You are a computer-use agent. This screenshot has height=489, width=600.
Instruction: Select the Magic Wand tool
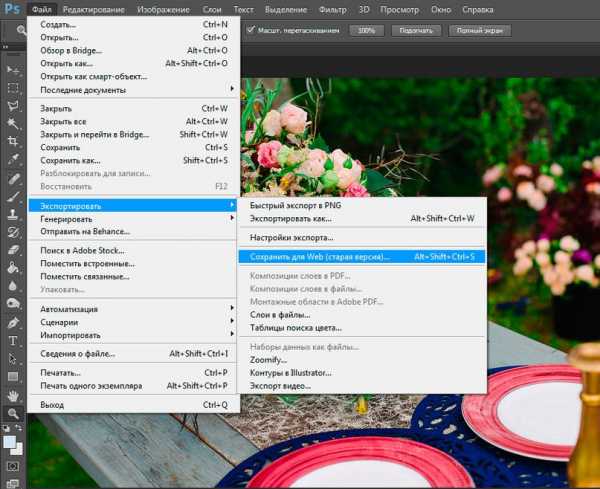[13, 123]
